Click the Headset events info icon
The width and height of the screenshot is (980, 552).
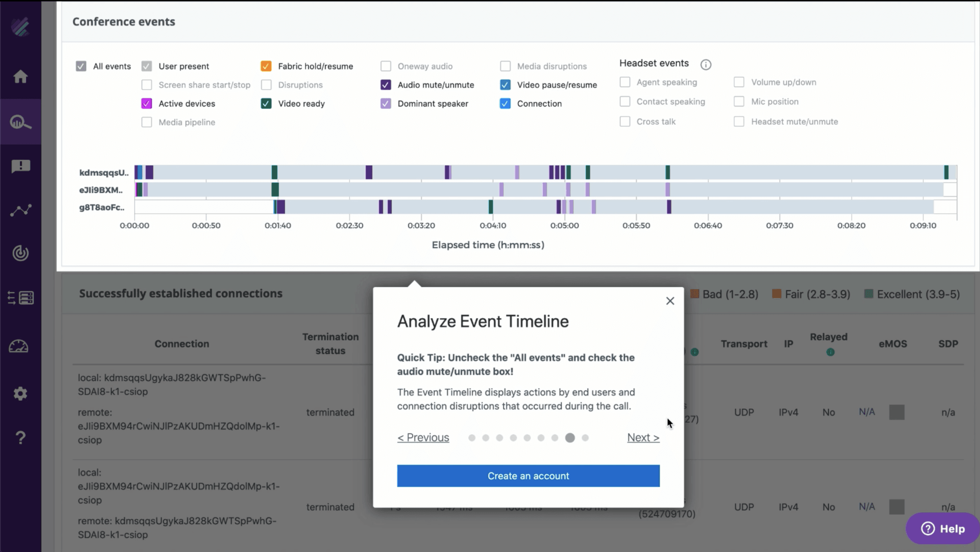coord(706,65)
